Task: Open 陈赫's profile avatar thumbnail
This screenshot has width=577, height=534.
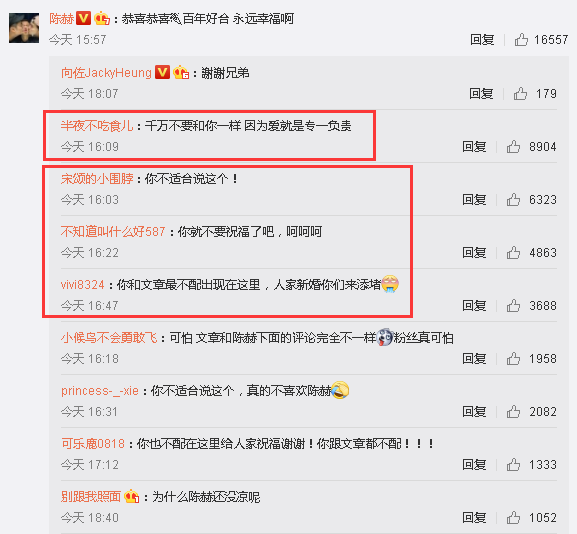Action: pyautogui.click(x=24, y=28)
